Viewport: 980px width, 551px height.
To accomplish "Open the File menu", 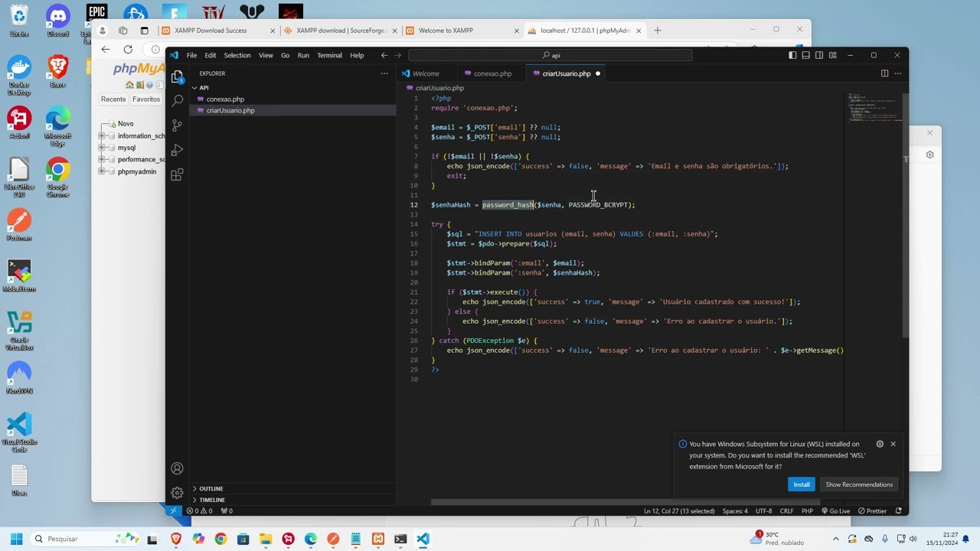I will (191, 55).
